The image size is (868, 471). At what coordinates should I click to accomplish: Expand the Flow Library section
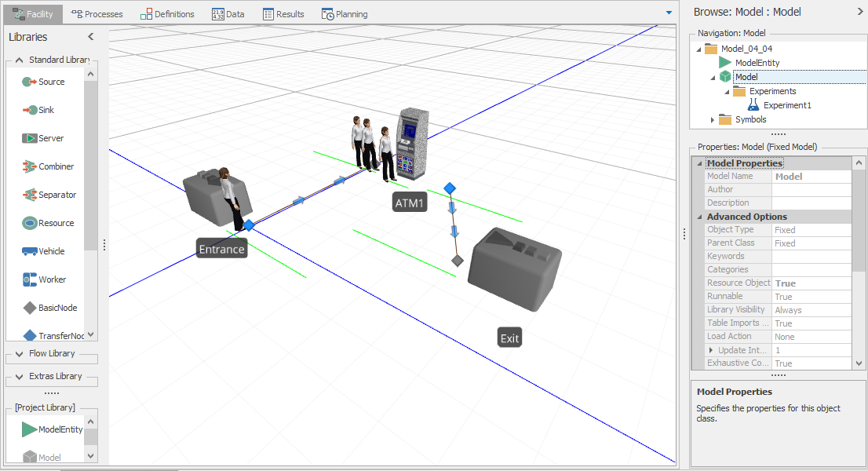pyautogui.click(x=20, y=354)
